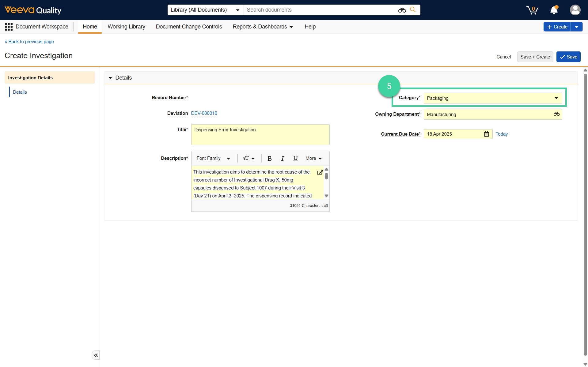Open the More formatting options dropdown
The height and width of the screenshot is (367, 588).
point(313,158)
